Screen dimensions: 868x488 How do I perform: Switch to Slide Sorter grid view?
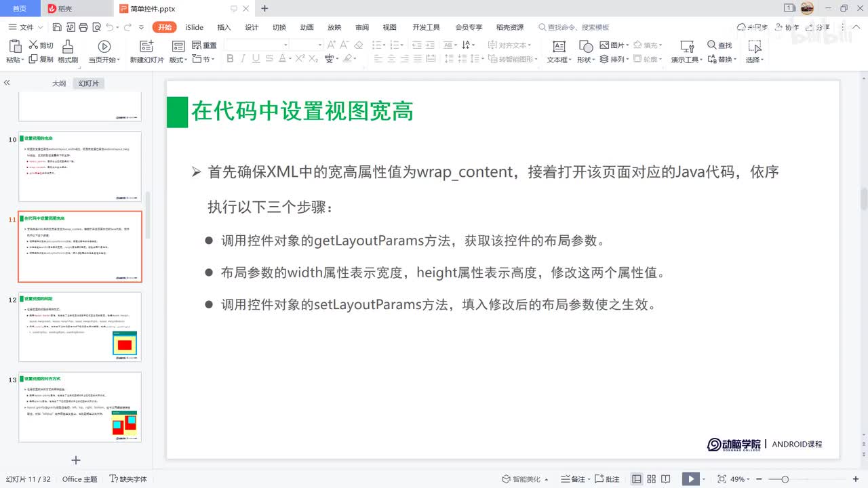[652, 479]
